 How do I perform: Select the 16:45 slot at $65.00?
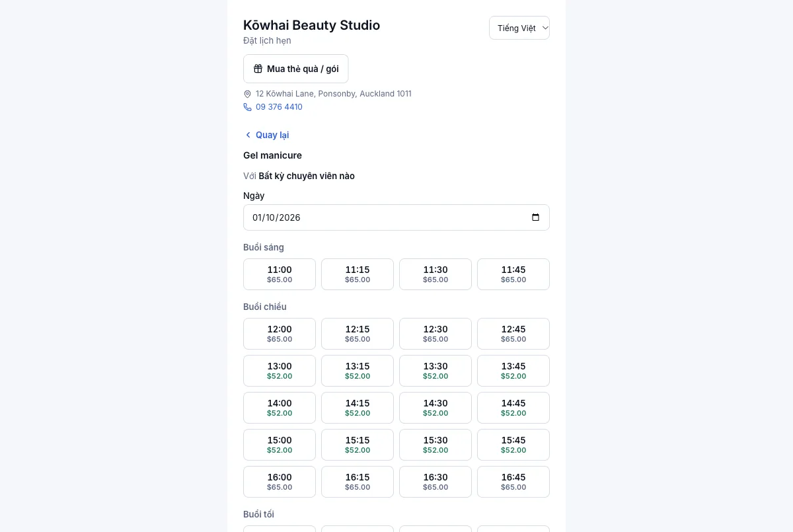[x=513, y=482]
